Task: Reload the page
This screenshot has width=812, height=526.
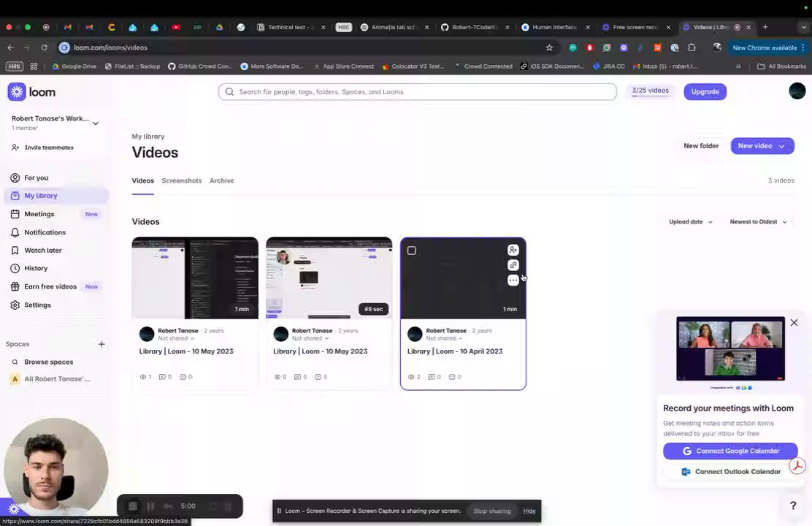Action: (x=44, y=47)
